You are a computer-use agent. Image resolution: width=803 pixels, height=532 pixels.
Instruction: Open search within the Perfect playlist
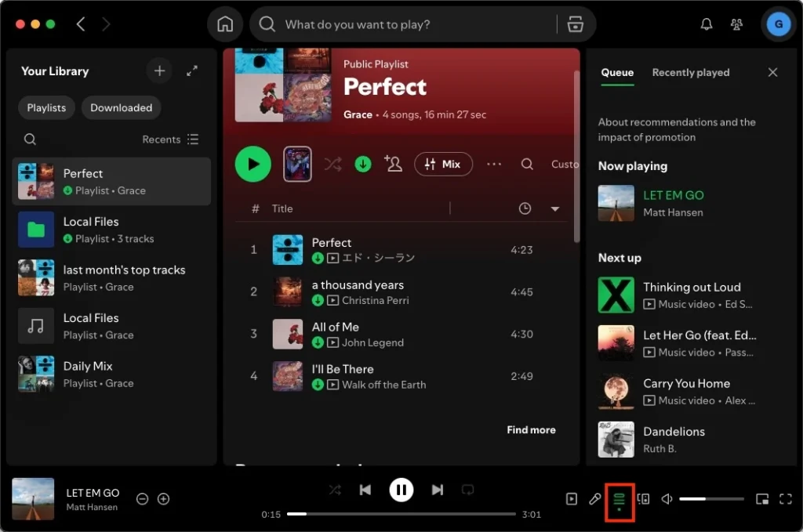click(x=526, y=165)
